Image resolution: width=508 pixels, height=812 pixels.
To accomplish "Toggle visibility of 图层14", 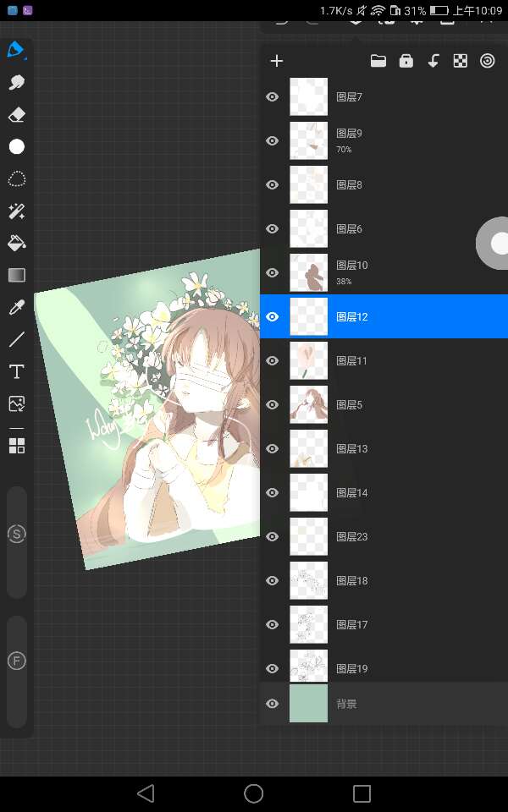I will [272, 493].
